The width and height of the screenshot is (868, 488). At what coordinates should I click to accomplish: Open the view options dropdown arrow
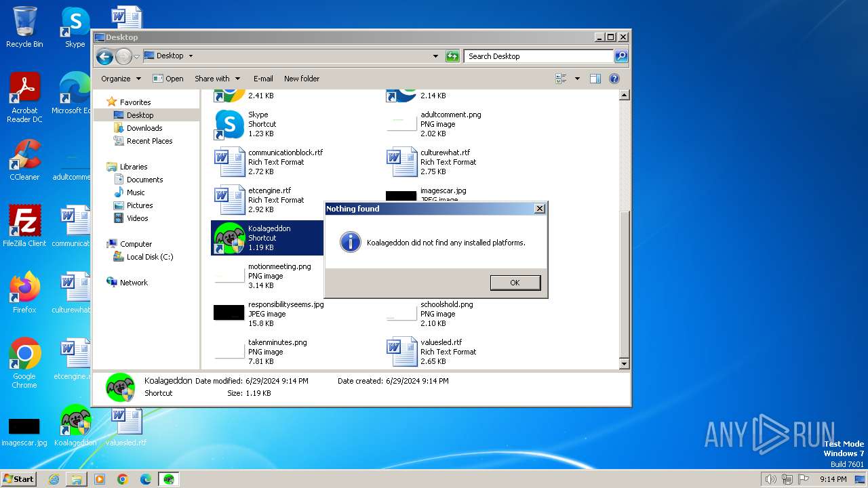[577, 79]
